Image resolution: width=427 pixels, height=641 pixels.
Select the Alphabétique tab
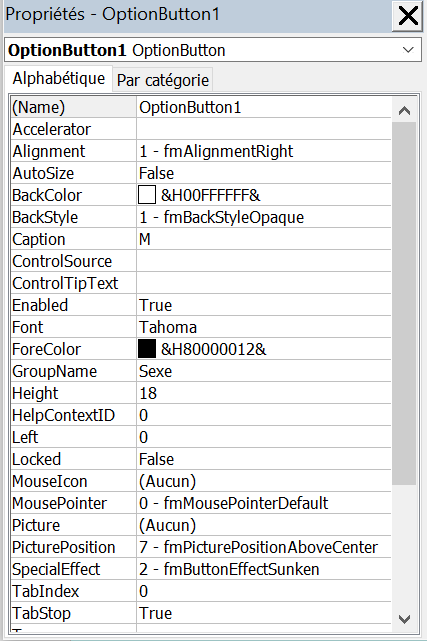(x=58, y=78)
